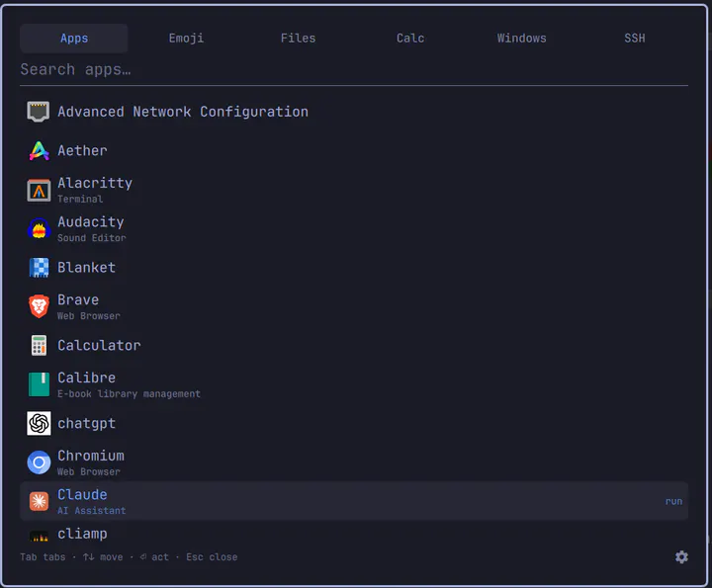712x588 pixels.
Task: Open launcher settings gear
Action: click(681, 557)
